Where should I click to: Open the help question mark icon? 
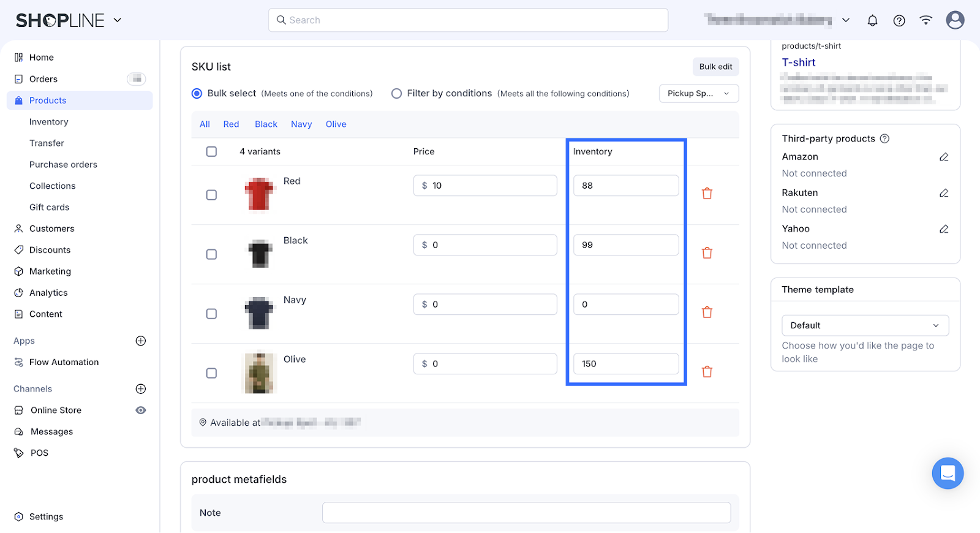(899, 20)
